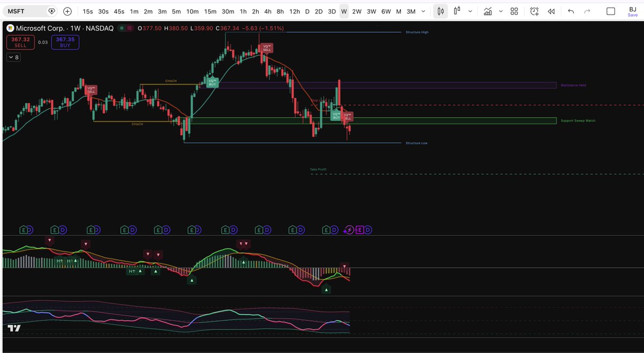The width and height of the screenshot is (644, 353).
Task: Click the green market status dot
Action: pyautogui.click(x=123, y=28)
